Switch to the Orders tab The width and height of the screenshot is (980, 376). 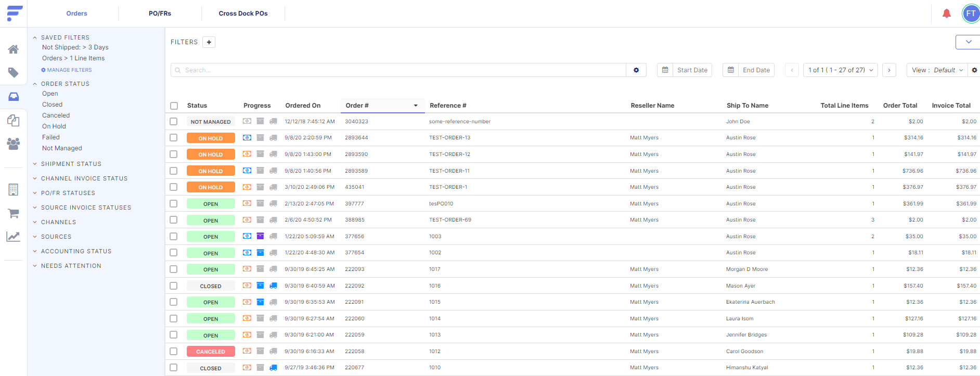pos(76,14)
